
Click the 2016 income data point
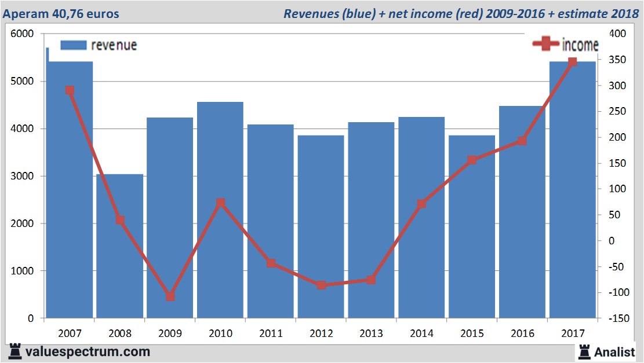tap(522, 141)
